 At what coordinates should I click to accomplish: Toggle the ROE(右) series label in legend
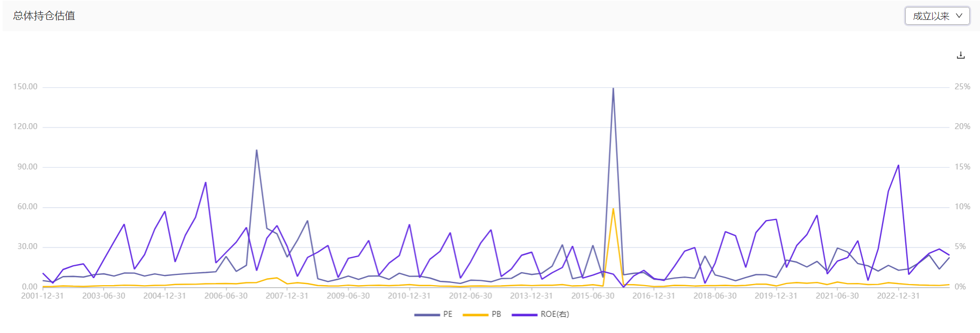coord(555,314)
